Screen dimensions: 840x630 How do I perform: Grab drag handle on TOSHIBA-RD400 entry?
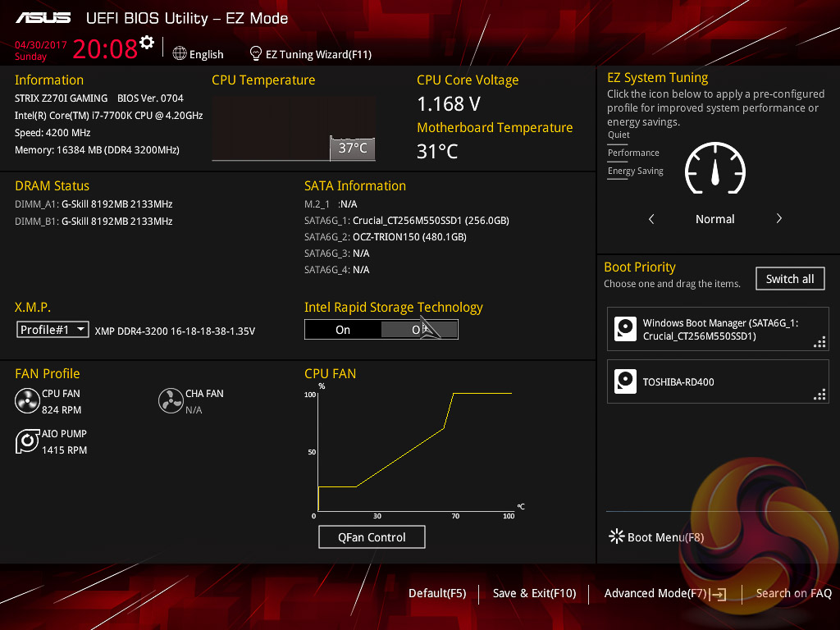[819, 395]
